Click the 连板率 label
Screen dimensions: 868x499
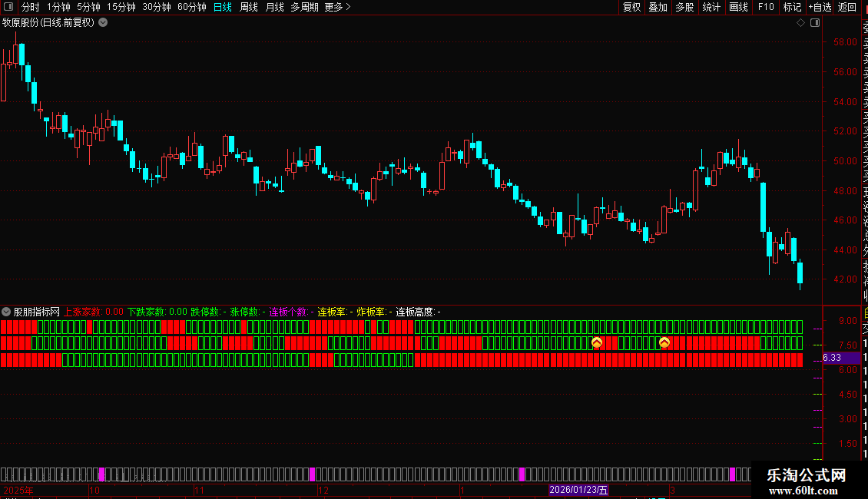pos(332,312)
